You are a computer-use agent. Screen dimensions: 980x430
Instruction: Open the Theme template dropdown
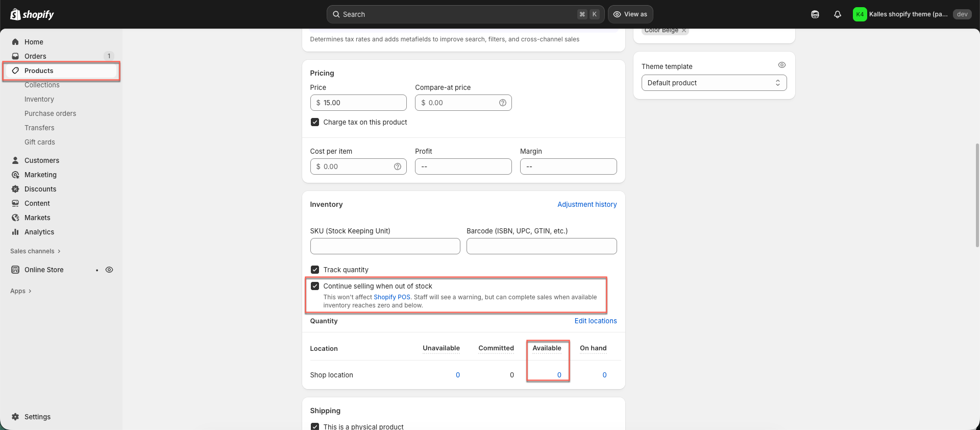click(x=714, y=83)
